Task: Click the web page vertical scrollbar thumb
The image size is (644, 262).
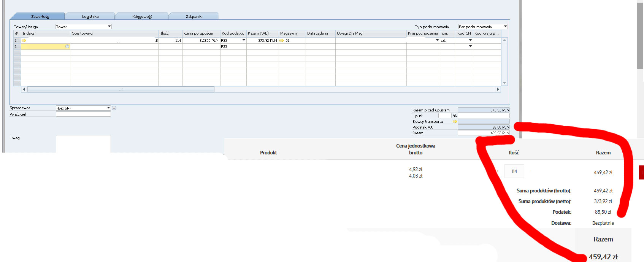Action: [641, 35]
